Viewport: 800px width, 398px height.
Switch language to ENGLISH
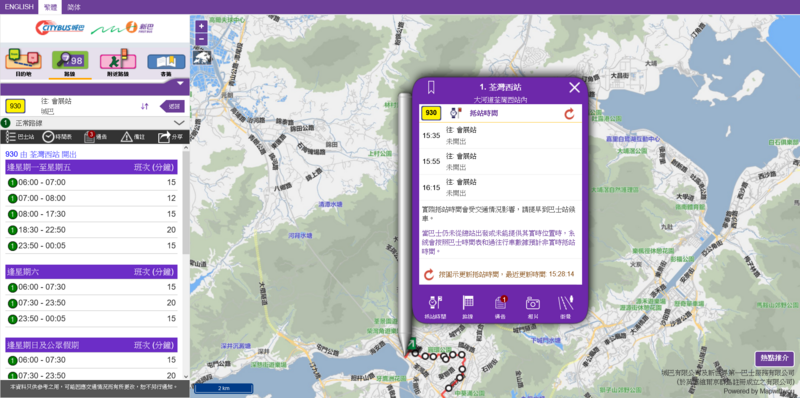click(x=19, y=7)
